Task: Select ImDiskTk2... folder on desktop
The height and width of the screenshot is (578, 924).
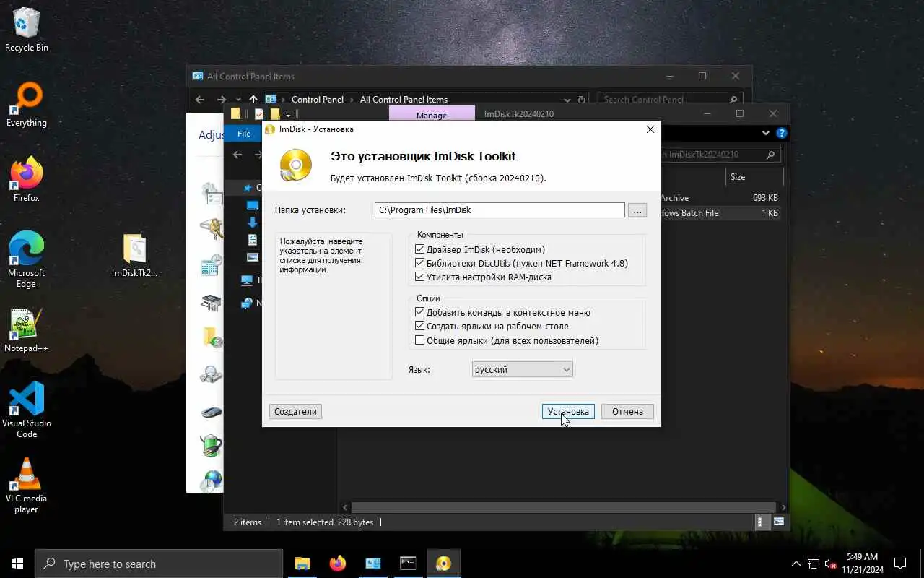Action: [135, 256]
